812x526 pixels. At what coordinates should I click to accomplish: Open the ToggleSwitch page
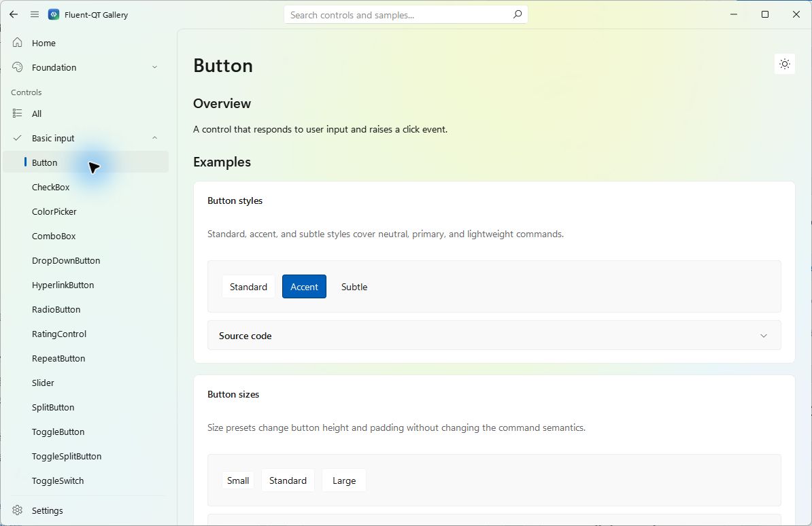[x=58, y=480]
